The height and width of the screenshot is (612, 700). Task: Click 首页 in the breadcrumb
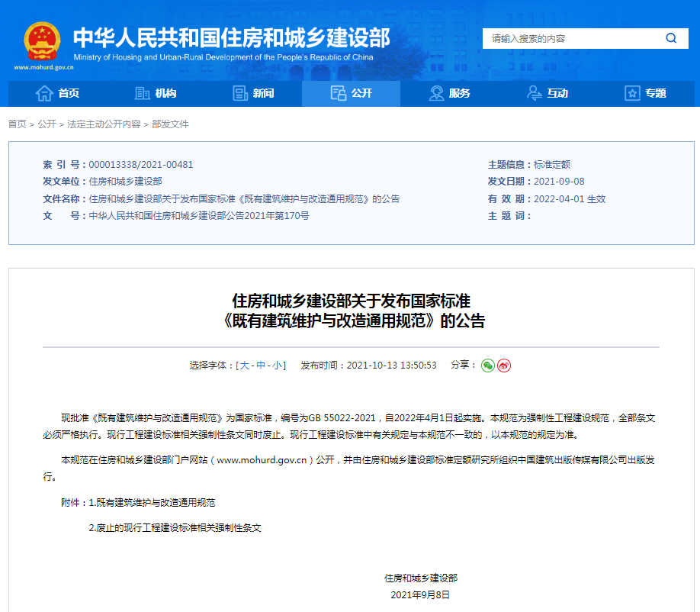click(17, 124)
